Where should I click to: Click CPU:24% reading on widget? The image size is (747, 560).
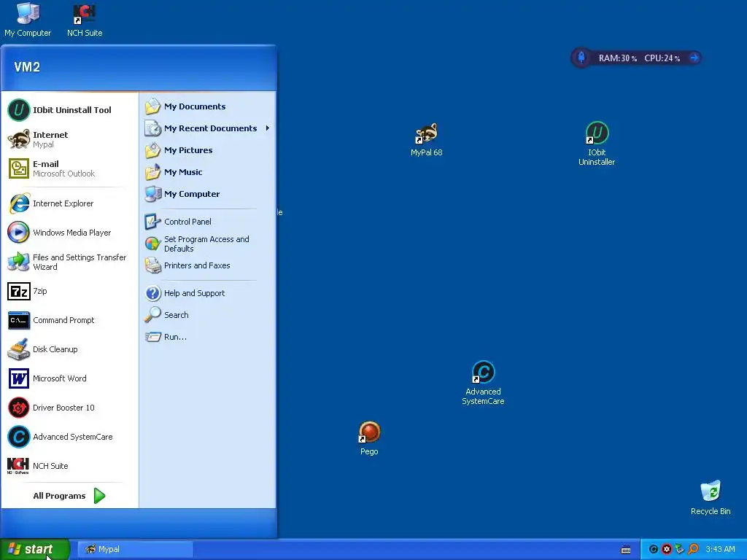(x=662, y=58)
